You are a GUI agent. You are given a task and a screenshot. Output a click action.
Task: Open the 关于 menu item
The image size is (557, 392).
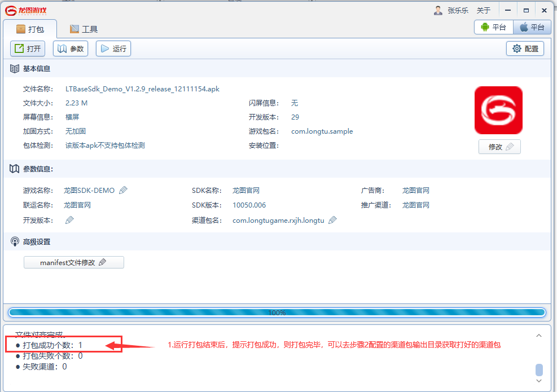pyautogui.click(x=484, y=10)
